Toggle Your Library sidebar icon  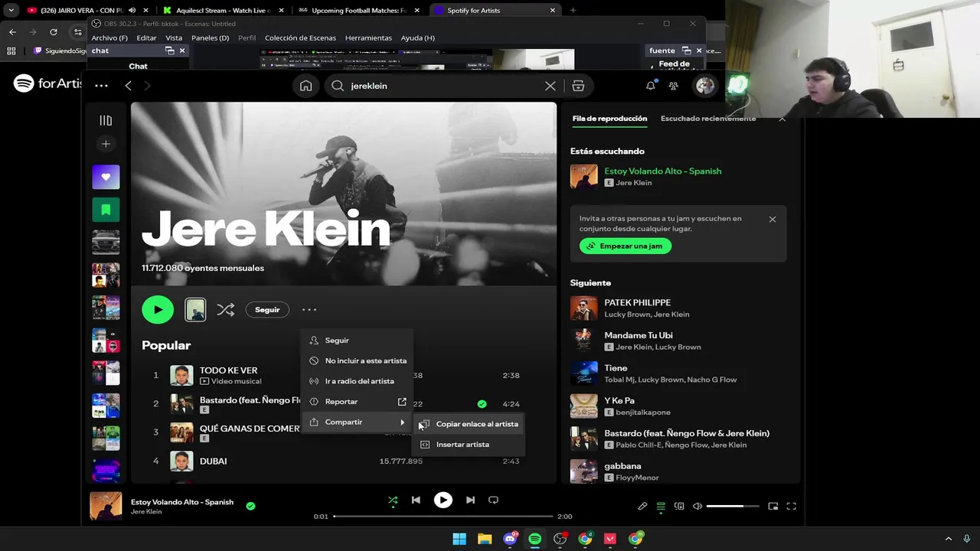[106, 120]
